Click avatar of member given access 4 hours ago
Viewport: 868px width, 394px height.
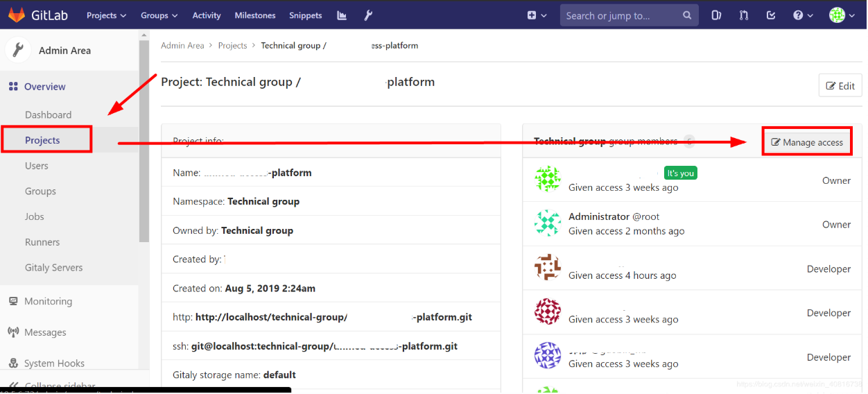coord(548,267)
